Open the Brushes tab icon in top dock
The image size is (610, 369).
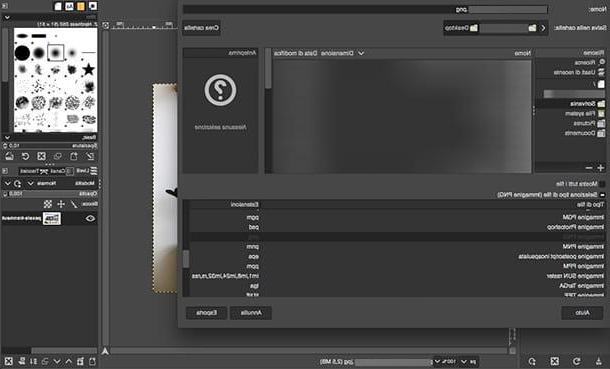(93, 6)
